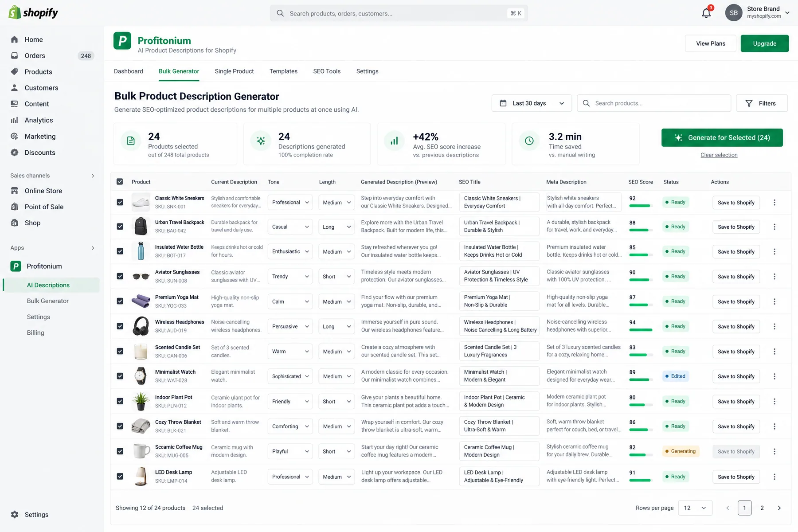Open more actions for Minimalist Watch

[x=775, y=376]
